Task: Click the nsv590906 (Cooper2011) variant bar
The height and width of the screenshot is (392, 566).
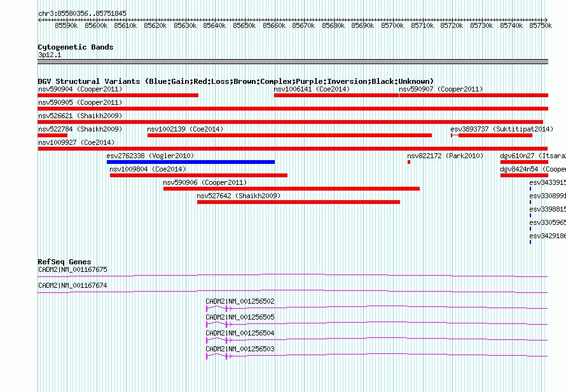Action: 291,189
